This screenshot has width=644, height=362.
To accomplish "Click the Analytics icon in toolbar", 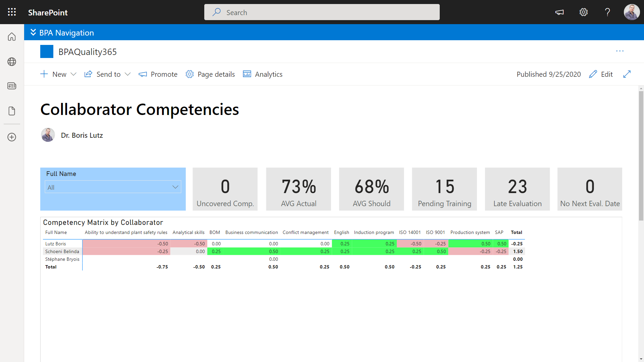I will tap(247, 74).
